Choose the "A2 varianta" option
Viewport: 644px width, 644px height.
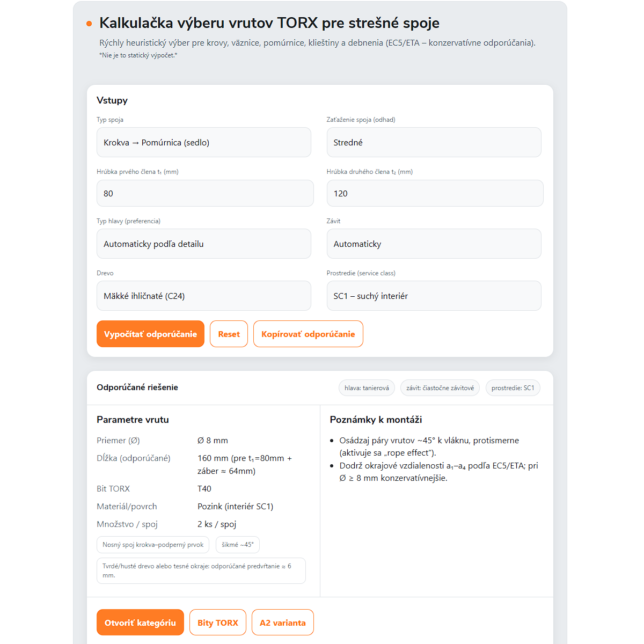[283, 622]
